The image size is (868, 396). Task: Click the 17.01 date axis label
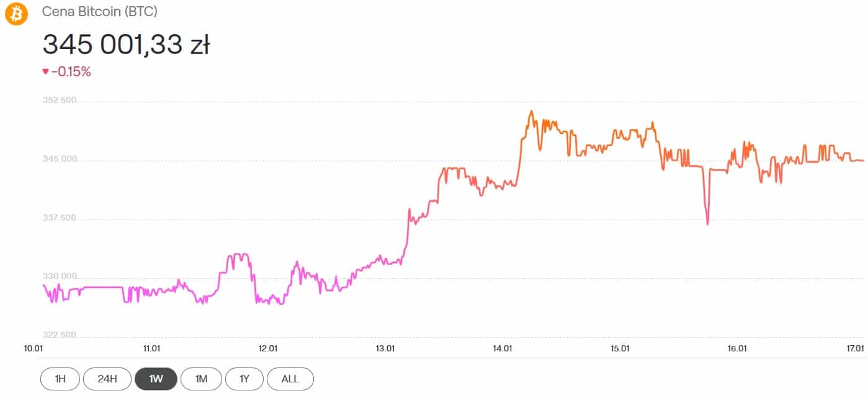[855, 348]
